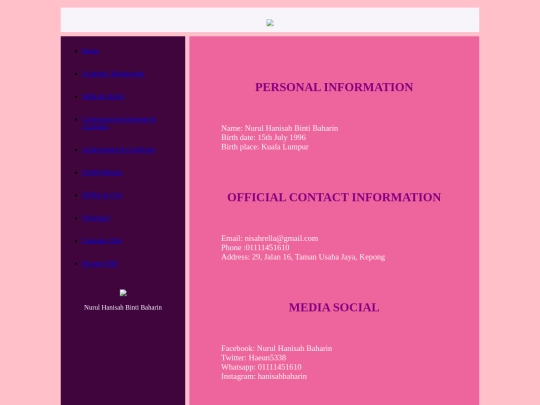
Task: Open Curriculum Involvement & Activities link
Action: coord(119,123)
